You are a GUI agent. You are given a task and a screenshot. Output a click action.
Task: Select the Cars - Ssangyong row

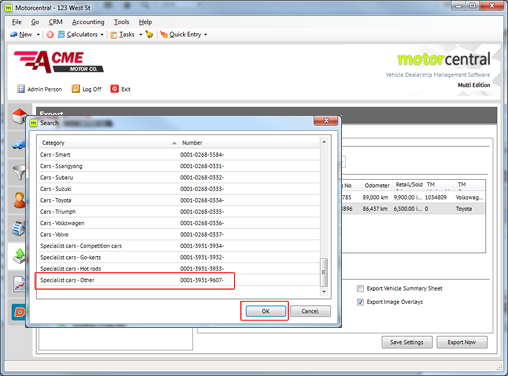[179, 166]
